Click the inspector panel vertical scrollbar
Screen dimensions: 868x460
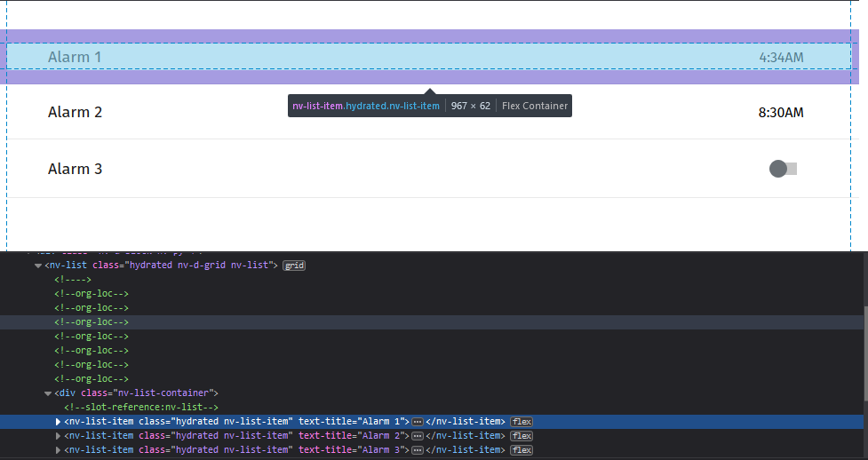coord(865,352)
